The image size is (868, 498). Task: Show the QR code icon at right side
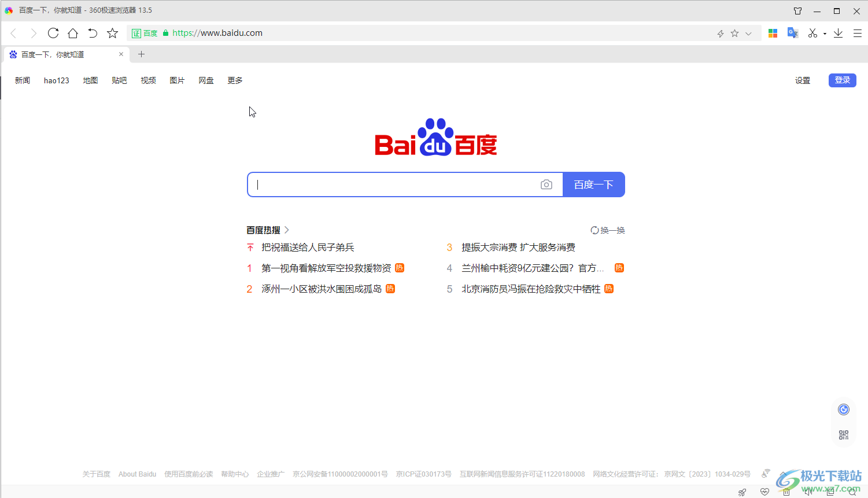pos(844,435)
